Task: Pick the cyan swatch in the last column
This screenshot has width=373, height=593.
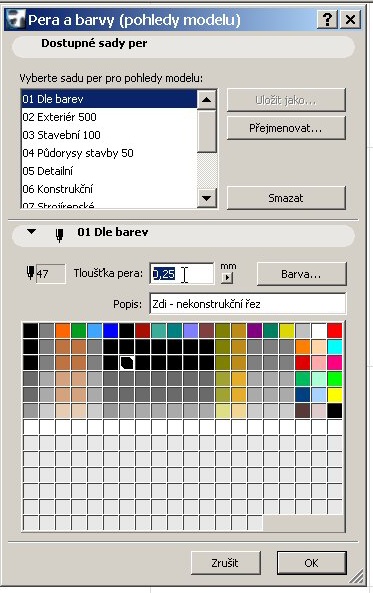Action: point(335,346)
